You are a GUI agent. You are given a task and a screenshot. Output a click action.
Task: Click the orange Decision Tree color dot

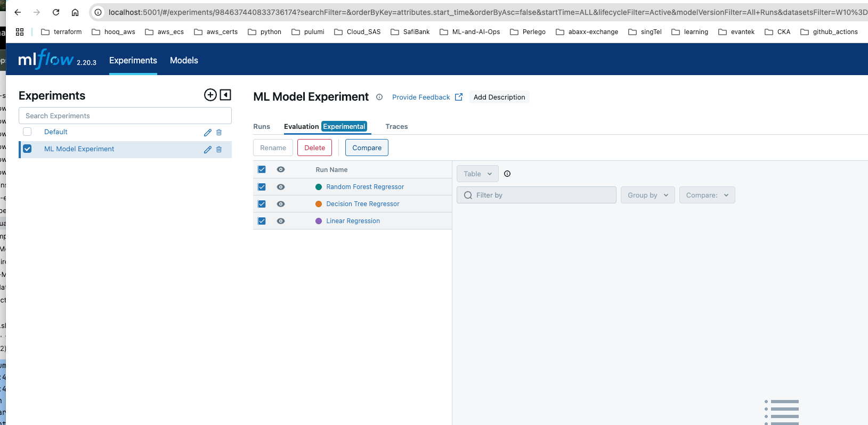pyautogui.click(x=319, y=204)
